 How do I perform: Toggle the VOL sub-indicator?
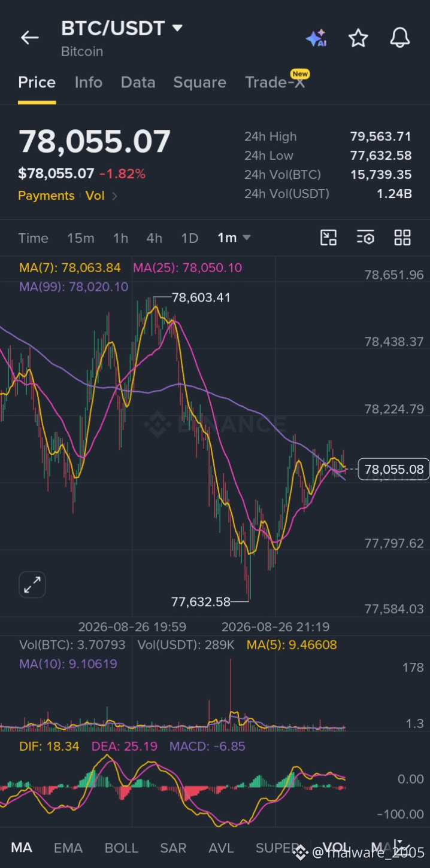coord(336,848)
